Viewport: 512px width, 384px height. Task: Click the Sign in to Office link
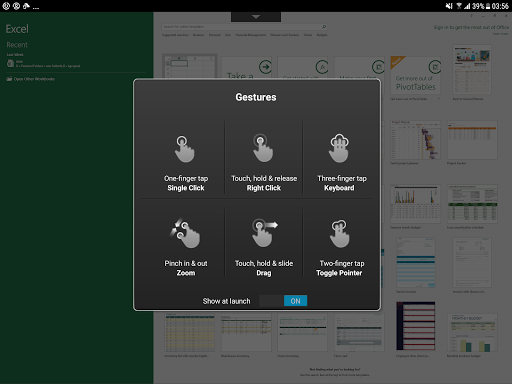(x=471, y=27)
